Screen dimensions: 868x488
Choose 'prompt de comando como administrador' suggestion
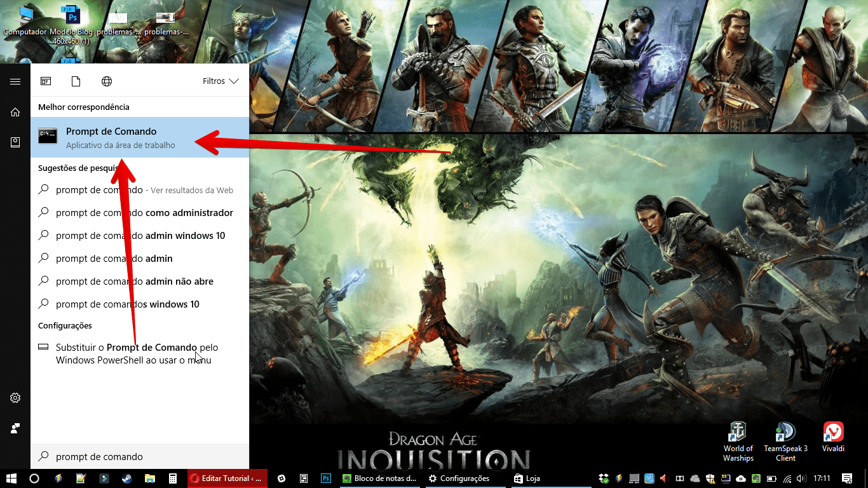pyautogui.click(x=140, y=213)
